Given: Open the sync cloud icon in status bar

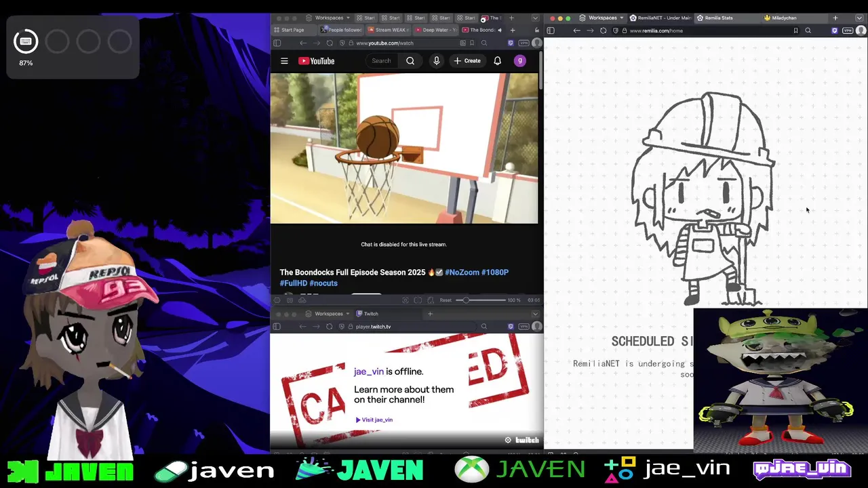Looking at the screenshot, I should (303, 300).
